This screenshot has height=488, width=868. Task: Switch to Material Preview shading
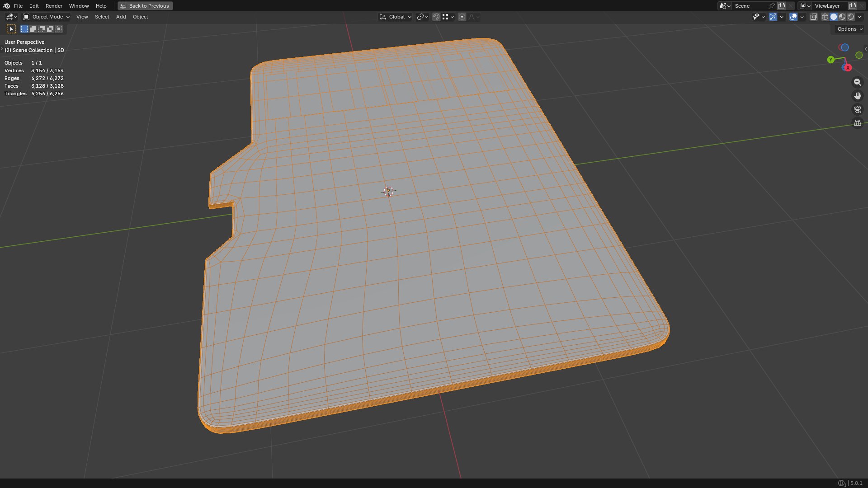(x=842, y=17)
